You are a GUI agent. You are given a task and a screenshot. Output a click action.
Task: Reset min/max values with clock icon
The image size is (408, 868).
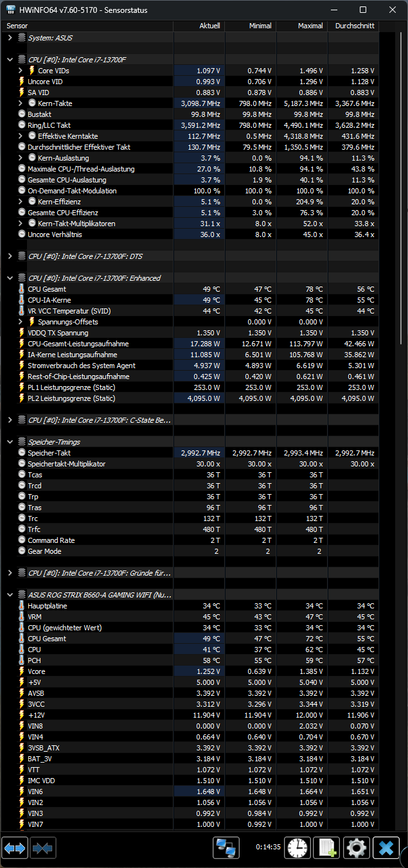(x=297, y=848)
